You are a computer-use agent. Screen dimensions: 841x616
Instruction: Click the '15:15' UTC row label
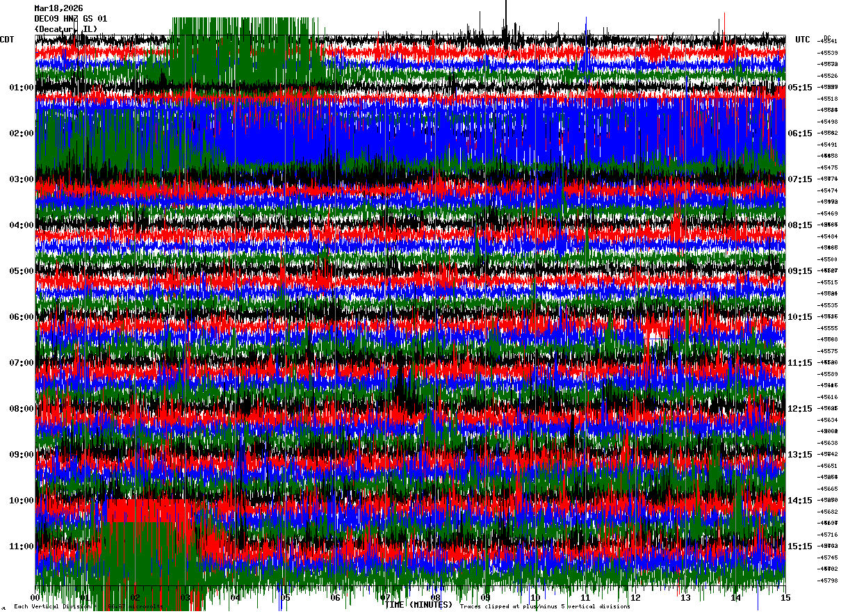(800, 546)
